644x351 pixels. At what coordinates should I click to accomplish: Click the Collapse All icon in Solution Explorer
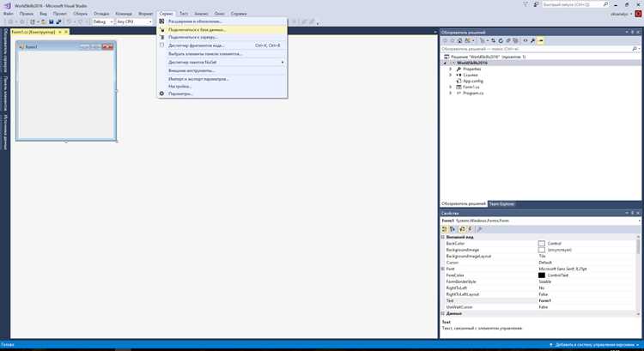tap(508, 40)
